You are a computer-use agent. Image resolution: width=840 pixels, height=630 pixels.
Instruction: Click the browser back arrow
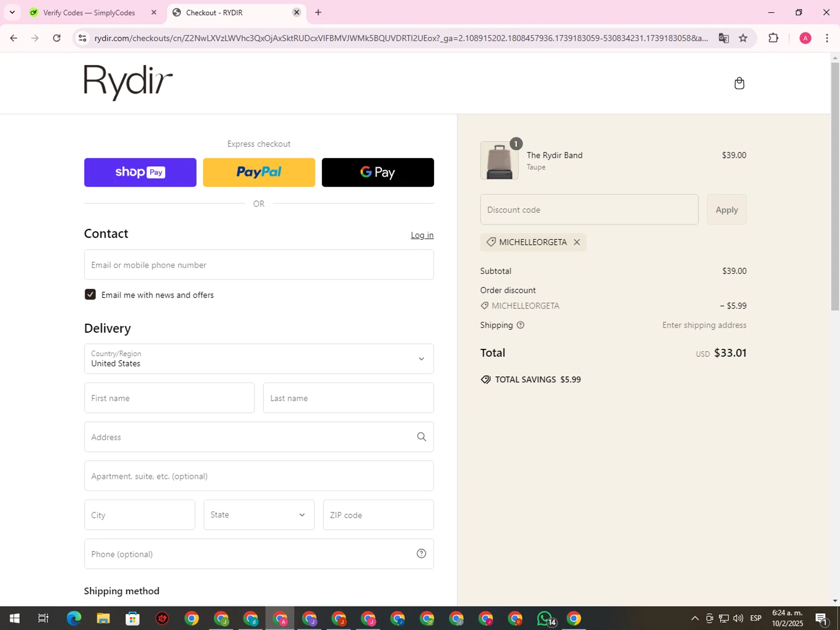click(13, 38)
